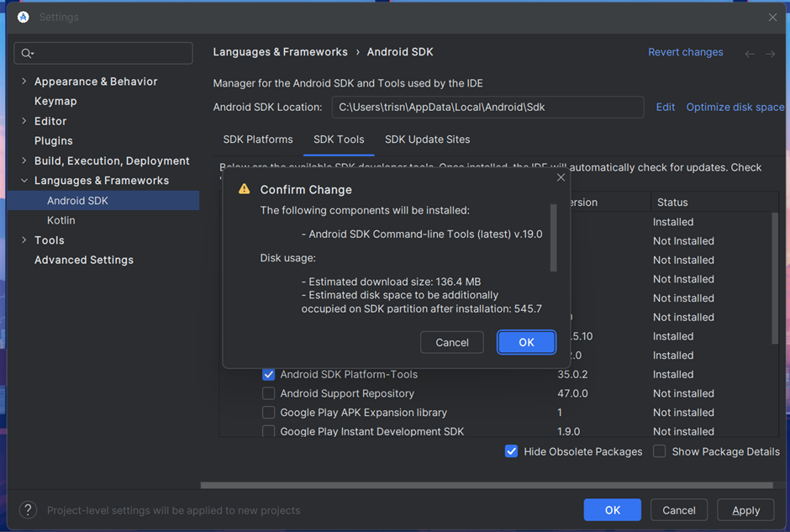Click the help question mark icon
Image resolution: width=790 pixels, height=532 pixels.
click(29, 510)
